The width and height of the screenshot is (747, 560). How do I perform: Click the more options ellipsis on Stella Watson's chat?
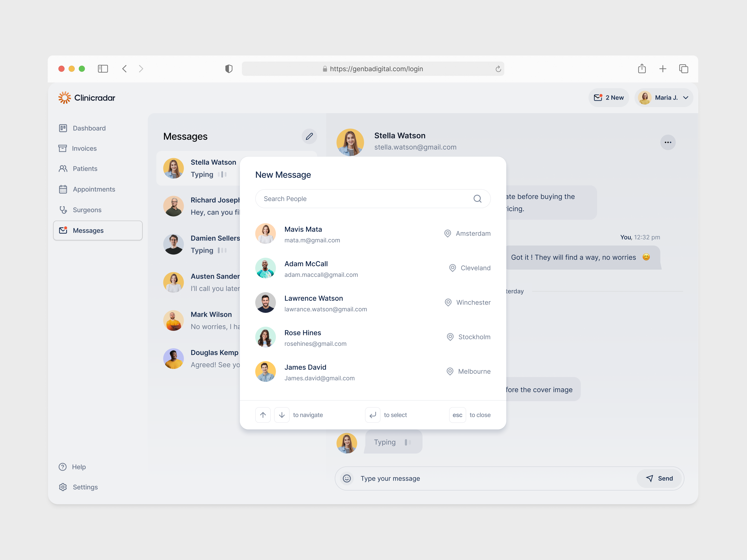point(668,142)
